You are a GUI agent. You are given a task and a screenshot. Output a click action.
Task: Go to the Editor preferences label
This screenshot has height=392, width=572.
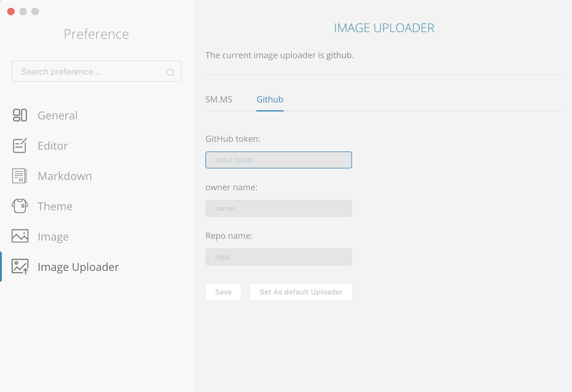tap(53, 146)
